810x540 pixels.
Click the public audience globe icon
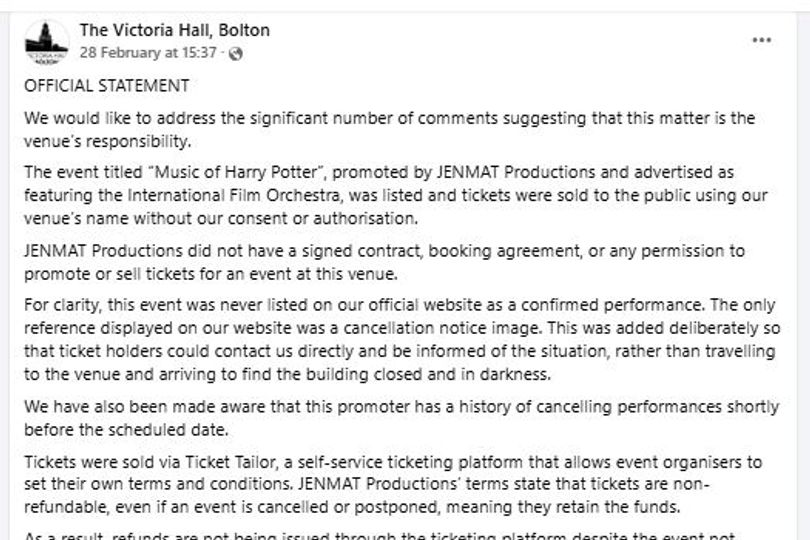click(236, 53)
